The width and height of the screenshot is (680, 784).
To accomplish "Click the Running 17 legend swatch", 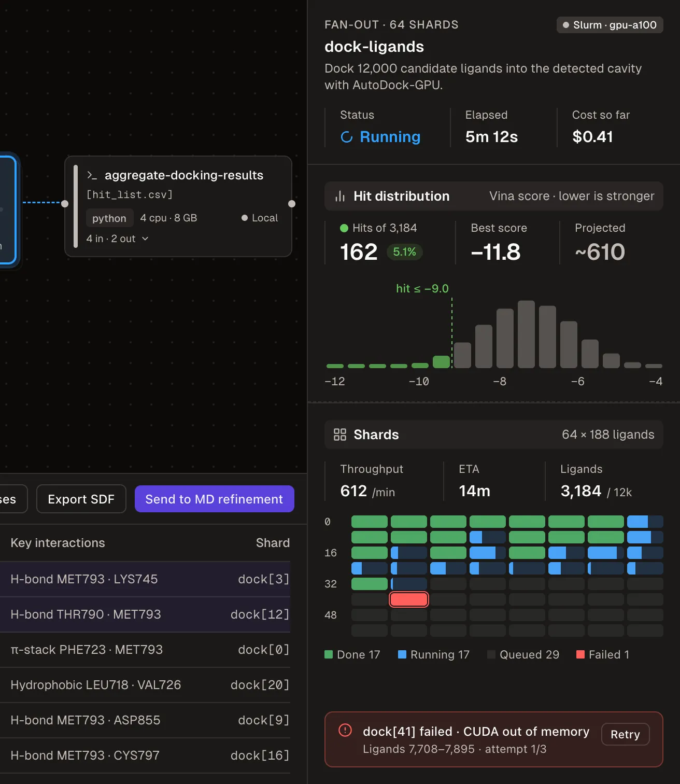I will pos(402,654).
